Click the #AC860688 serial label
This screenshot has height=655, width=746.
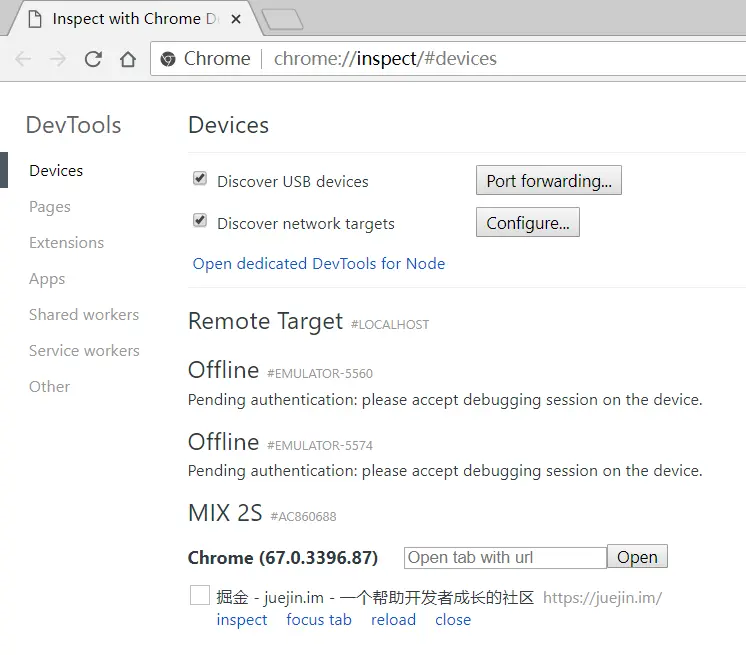303,517
